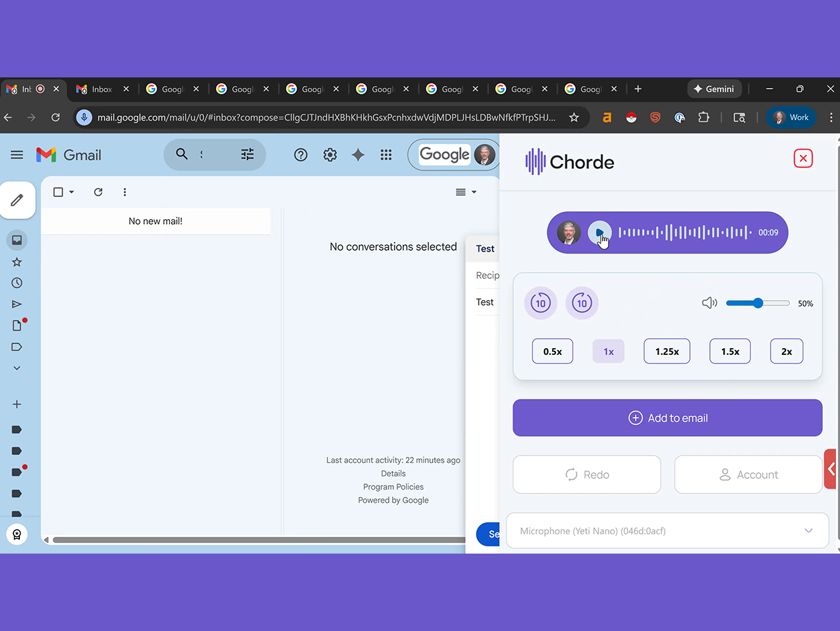The width and height of the screenshot is (840, 631).
Task: Open Gemini from the browser toolbar
Action: click(x=714, y=89)
